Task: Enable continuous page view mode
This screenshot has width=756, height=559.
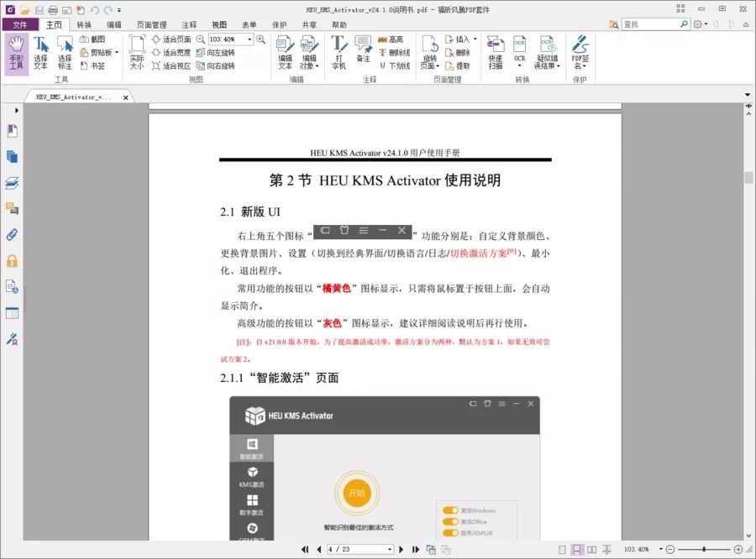Action: 578,550
